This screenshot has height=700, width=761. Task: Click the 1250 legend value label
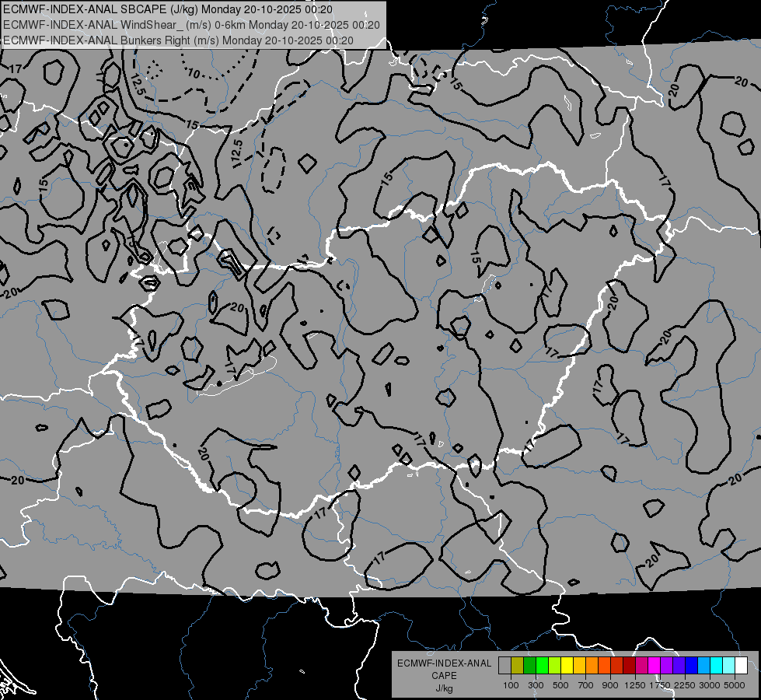635,685
